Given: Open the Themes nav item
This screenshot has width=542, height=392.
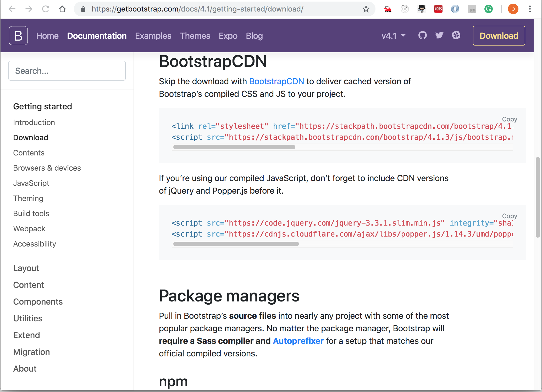Looking at the screenshot, I should coord(195,36).
